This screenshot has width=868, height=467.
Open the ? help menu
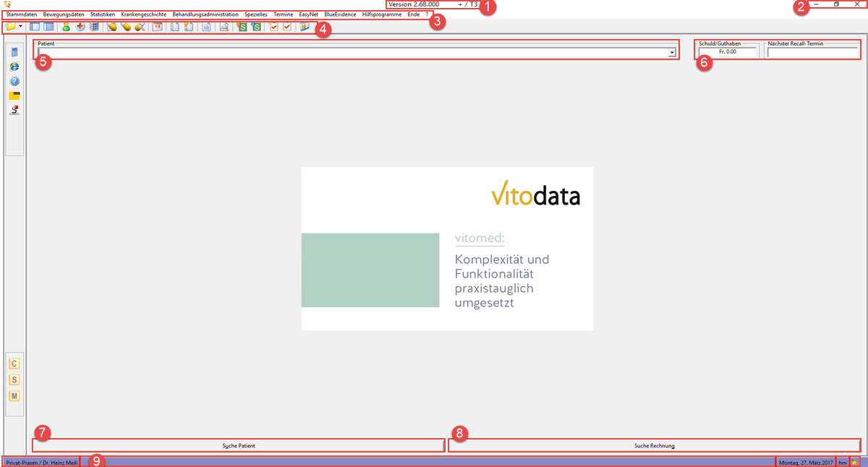tap(427, 14)
